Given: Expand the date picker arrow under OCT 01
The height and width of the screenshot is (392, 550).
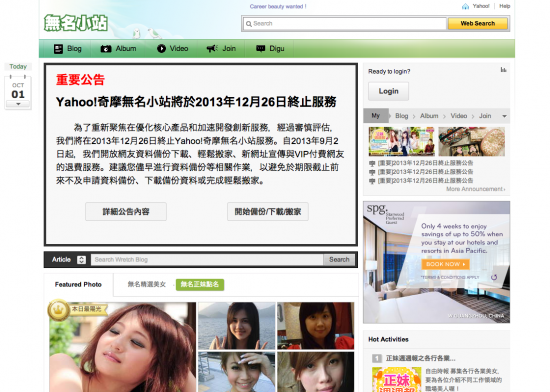Looking at the screenshot, I should (x=18, y=104).
